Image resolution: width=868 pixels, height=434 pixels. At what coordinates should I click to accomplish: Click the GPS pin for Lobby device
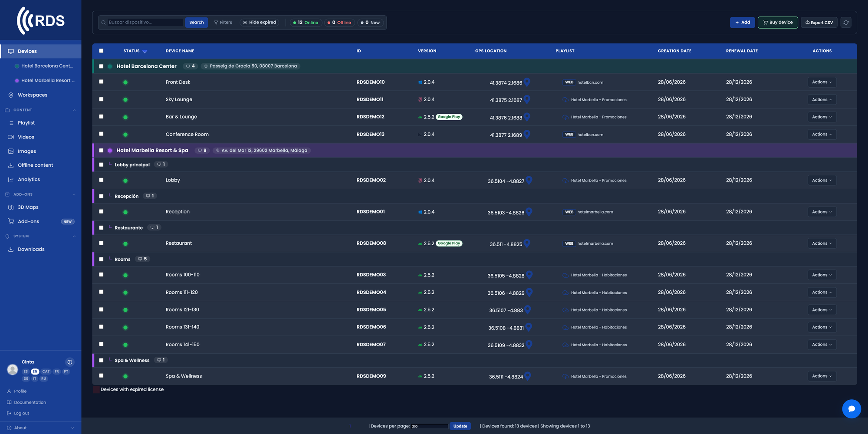pos(529,180)
